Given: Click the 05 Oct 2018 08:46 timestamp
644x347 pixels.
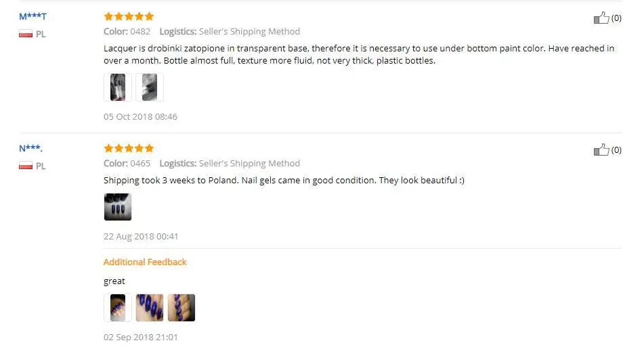Looking at the screenshot, I should tap(140, 116).
